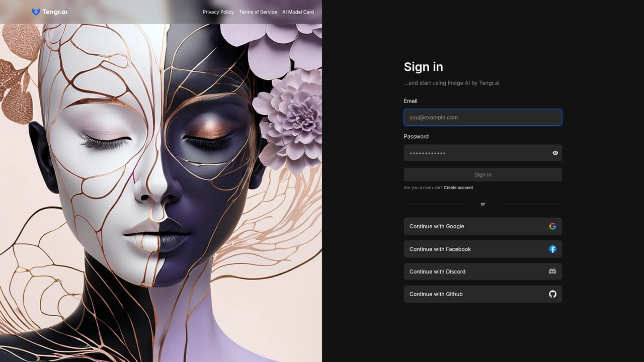Click into the Password field
Screen dimensions: 644x362
tap(483, 153)
